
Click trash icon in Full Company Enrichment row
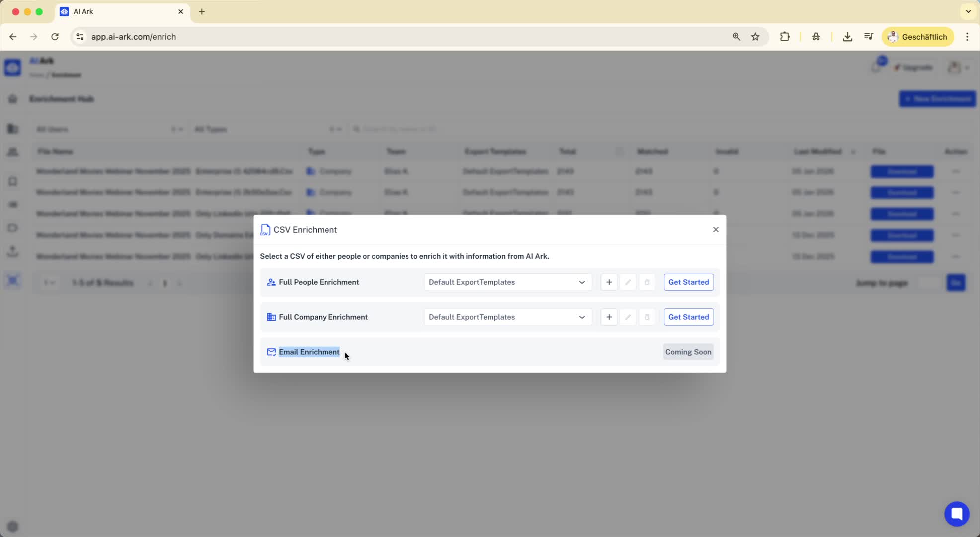coord(647,317)
